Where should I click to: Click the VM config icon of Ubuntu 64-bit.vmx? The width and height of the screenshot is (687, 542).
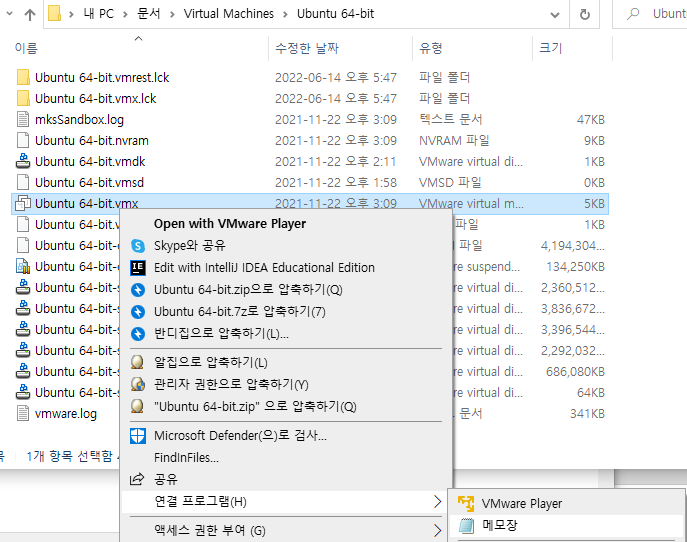(23, 204)
